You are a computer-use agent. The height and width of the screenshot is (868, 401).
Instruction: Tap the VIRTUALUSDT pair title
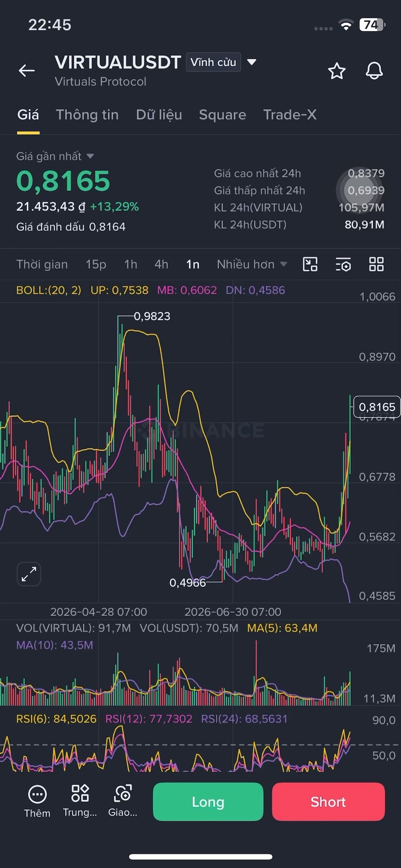[x=118, y=62]
